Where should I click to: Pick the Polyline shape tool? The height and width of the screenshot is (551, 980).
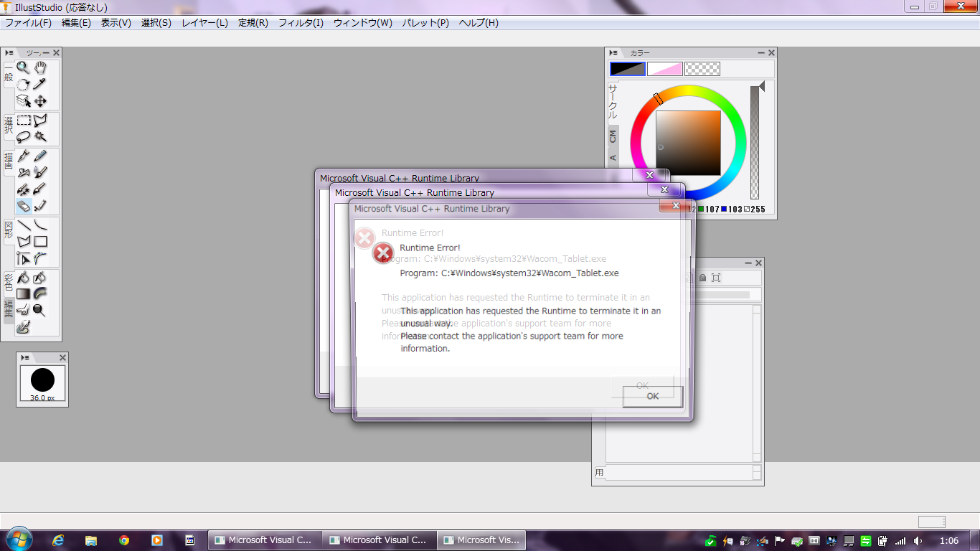pyautogui.click(x=24, y=242)
